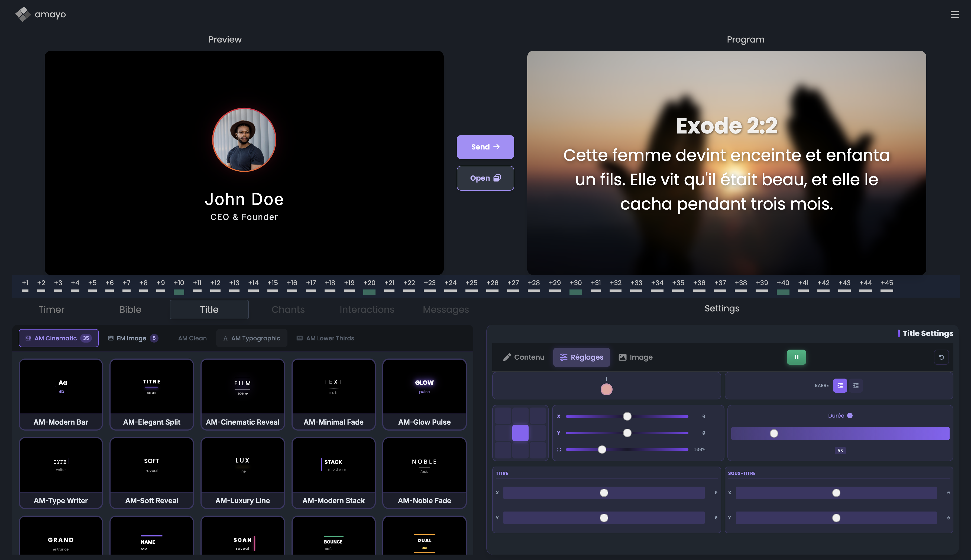
Task: Expand the hamburger menu at top right
Action: tap(955, 14)
